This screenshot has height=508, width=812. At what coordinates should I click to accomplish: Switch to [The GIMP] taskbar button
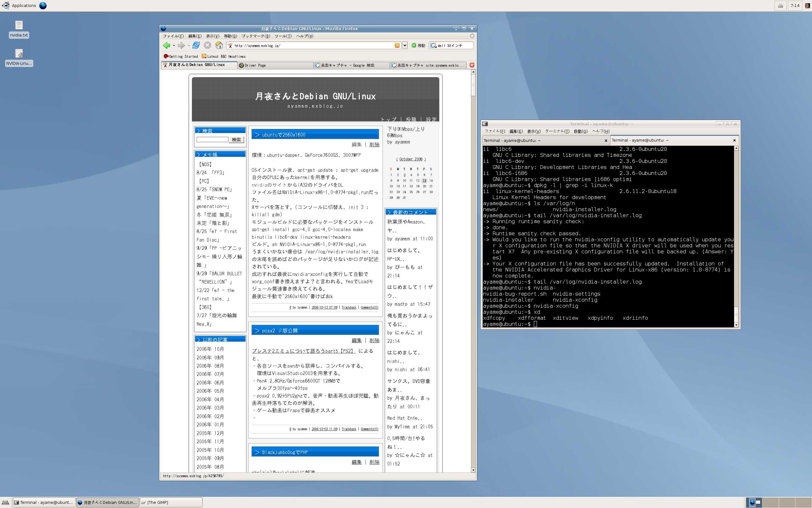pos(171,502)
